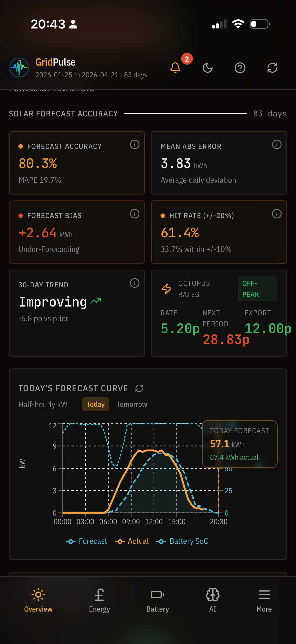This screenshot has width=296, height=644.
Task: Toggle Forecast series in chart legend
Action: click(x=86, y=541)
